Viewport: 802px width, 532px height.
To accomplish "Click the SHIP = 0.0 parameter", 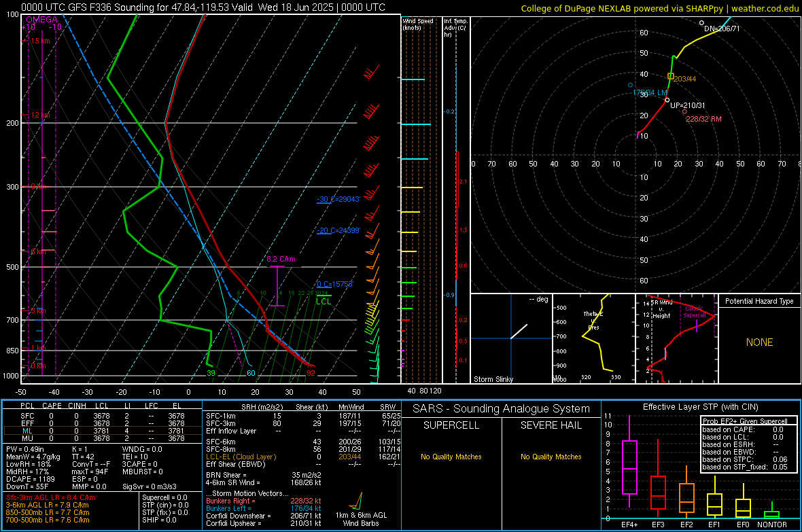I will 159,520.
